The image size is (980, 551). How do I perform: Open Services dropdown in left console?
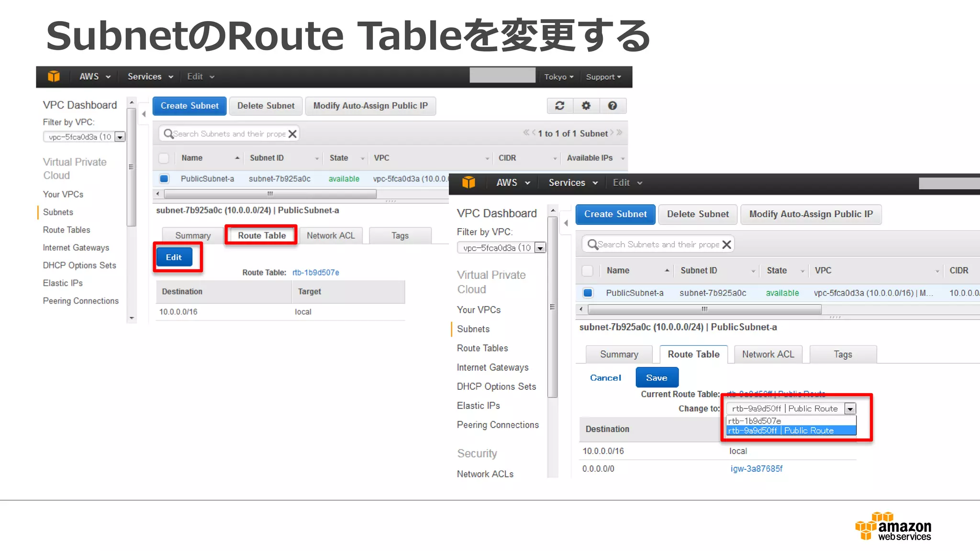pyautogui.click(x=150, y=77)
